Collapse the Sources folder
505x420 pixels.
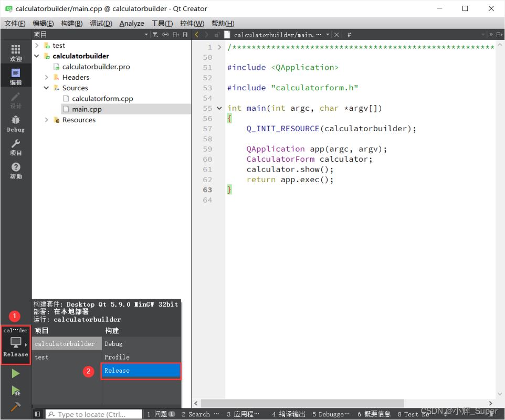pyautogui.click(x=47, y=88)
